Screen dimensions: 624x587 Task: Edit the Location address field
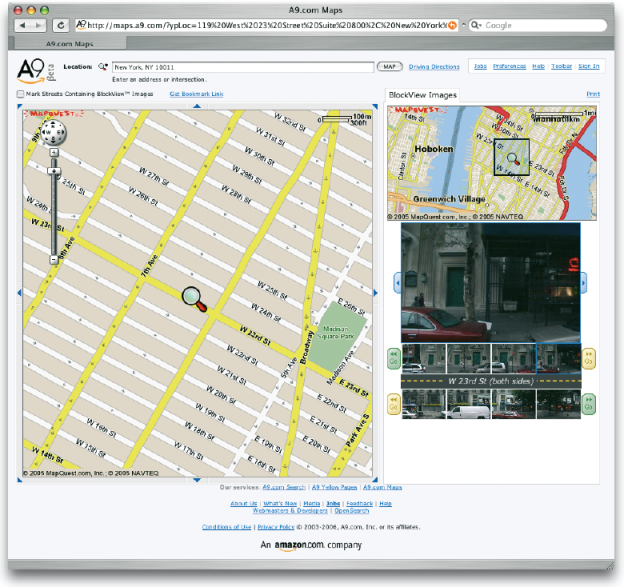coord(243,67)
